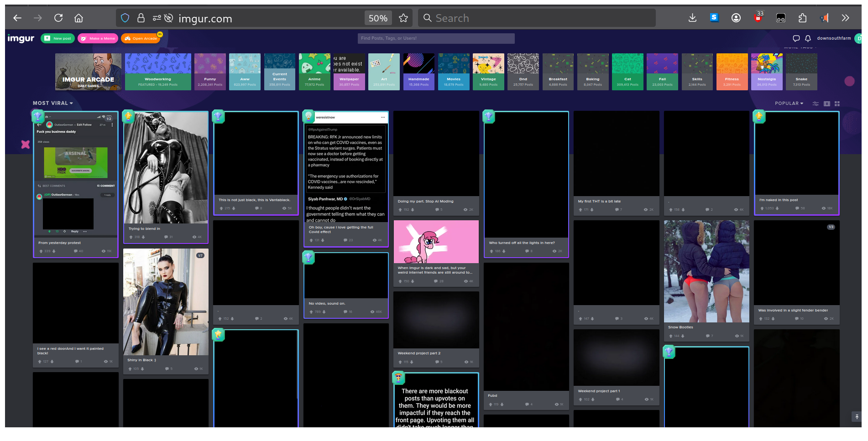Reload the page with the refresh icon

coord(58,18)
